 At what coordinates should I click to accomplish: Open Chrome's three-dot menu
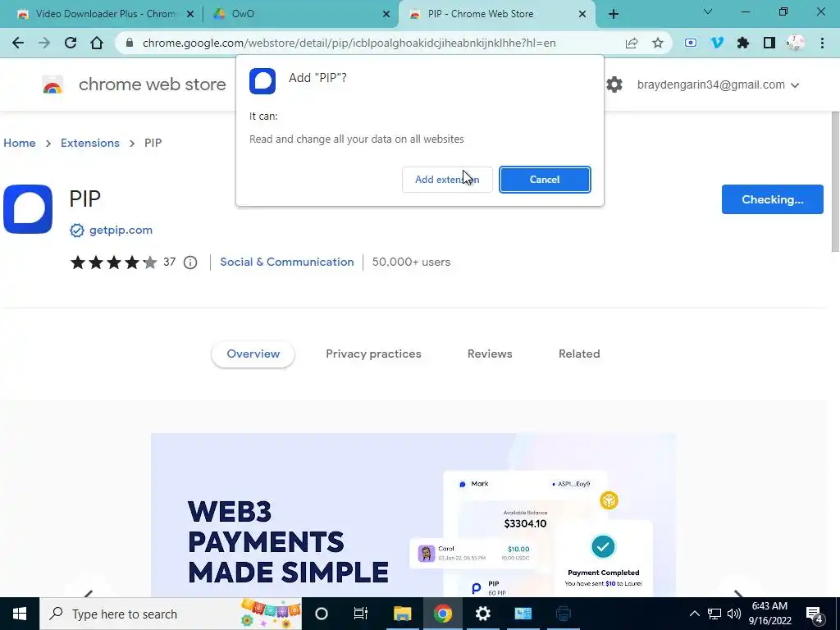(822, 43)
